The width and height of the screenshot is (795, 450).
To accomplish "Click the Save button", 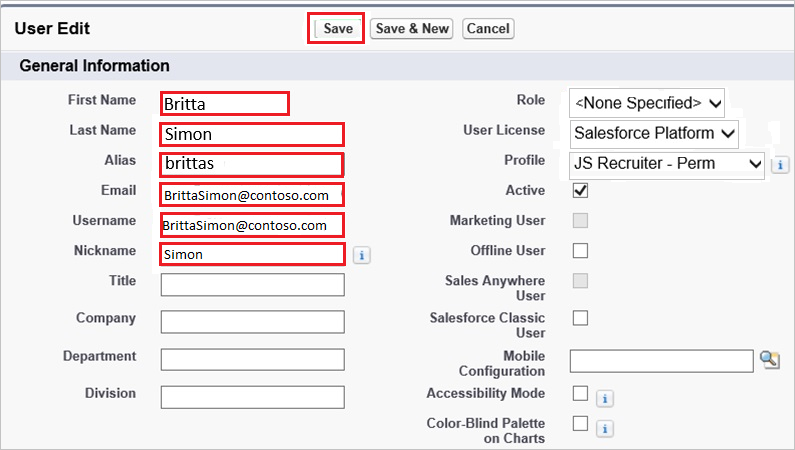I will coord(337,28).
